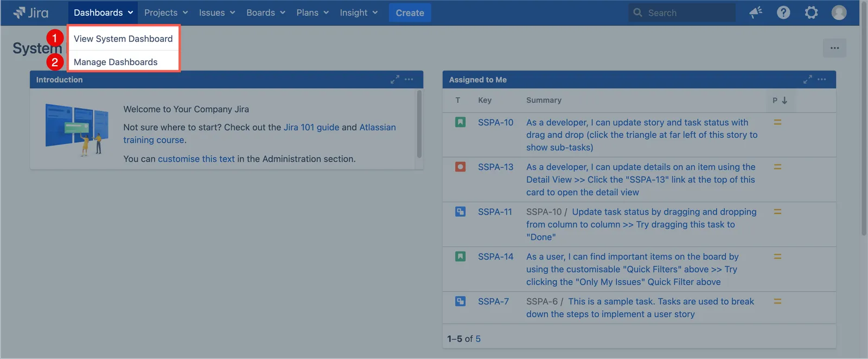The height and width of the screenshot is (359, 868).
Task: Maximize the Introduction gadget
Action: pos(395,79)
